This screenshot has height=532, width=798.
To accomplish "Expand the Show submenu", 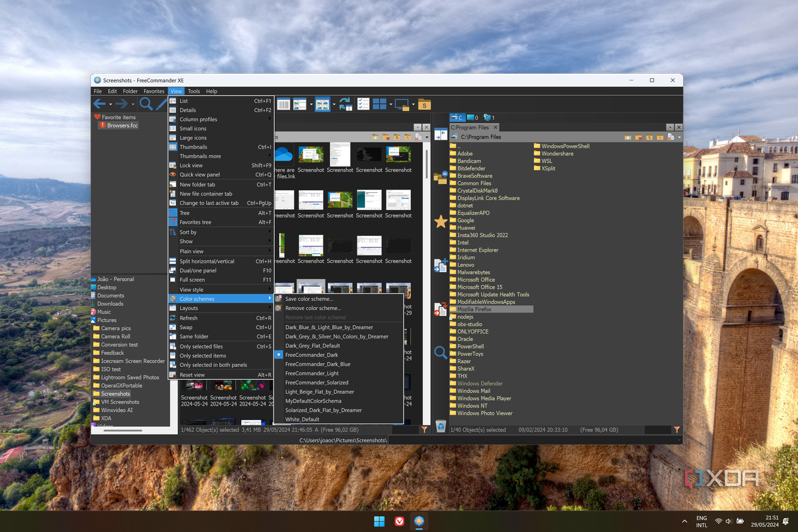I will 221,241.
